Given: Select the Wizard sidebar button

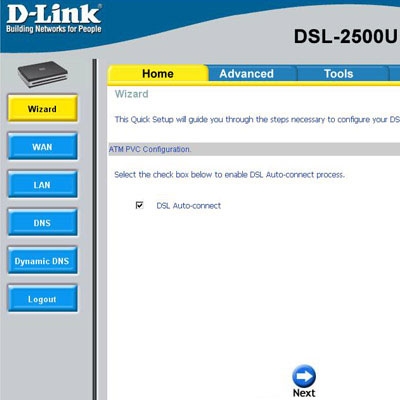Looking at the screenshot, I should click(42, 109).
